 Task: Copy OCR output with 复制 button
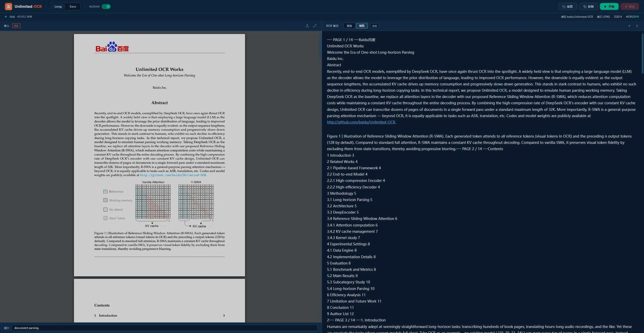tap(588, 7)
